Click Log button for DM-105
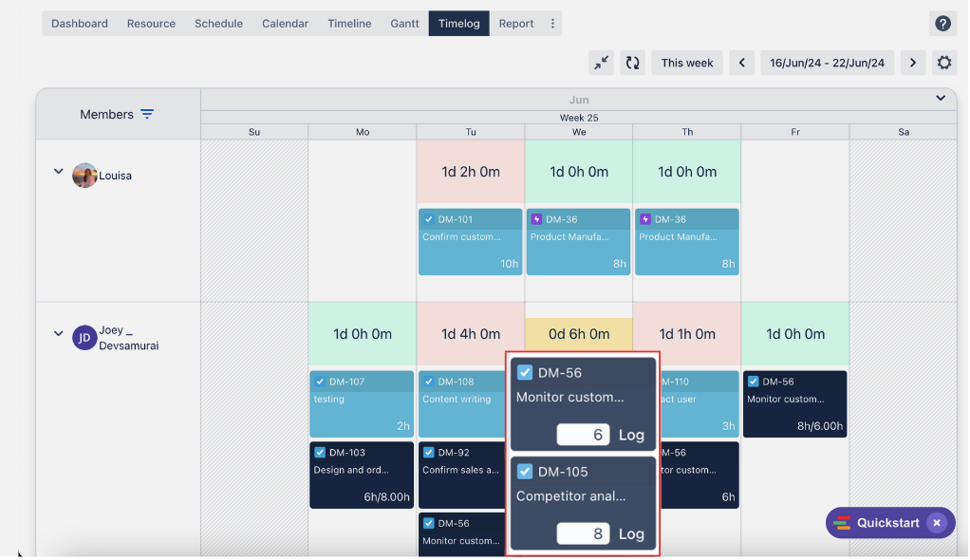The height and width of the screenshot is (560, 970). [631, 533]
